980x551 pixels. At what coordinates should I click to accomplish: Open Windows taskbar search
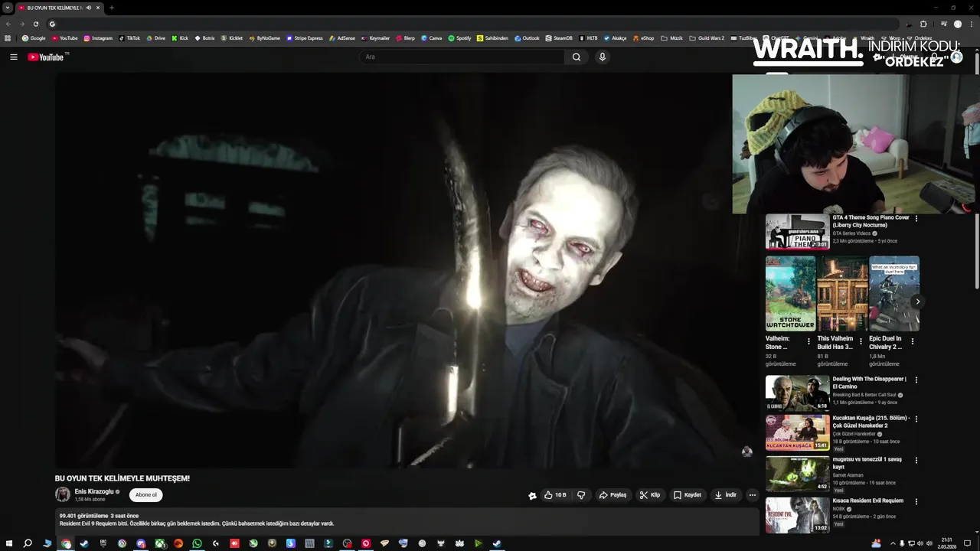click(28, 543)
